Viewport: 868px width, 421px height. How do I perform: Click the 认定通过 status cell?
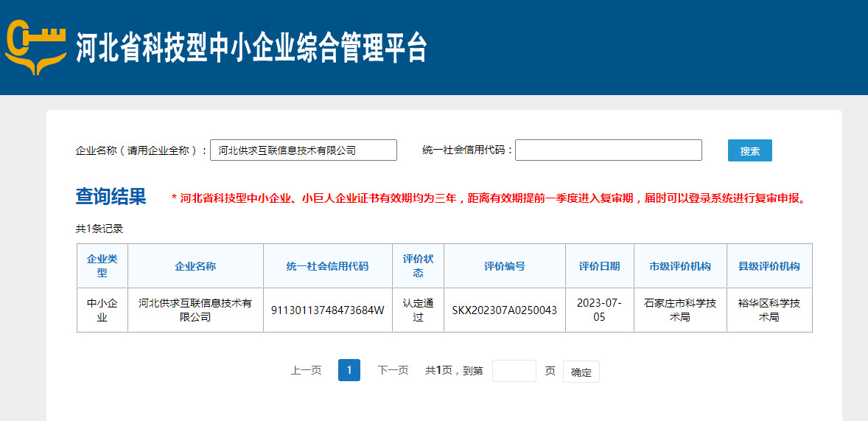(x=418, y=310)
